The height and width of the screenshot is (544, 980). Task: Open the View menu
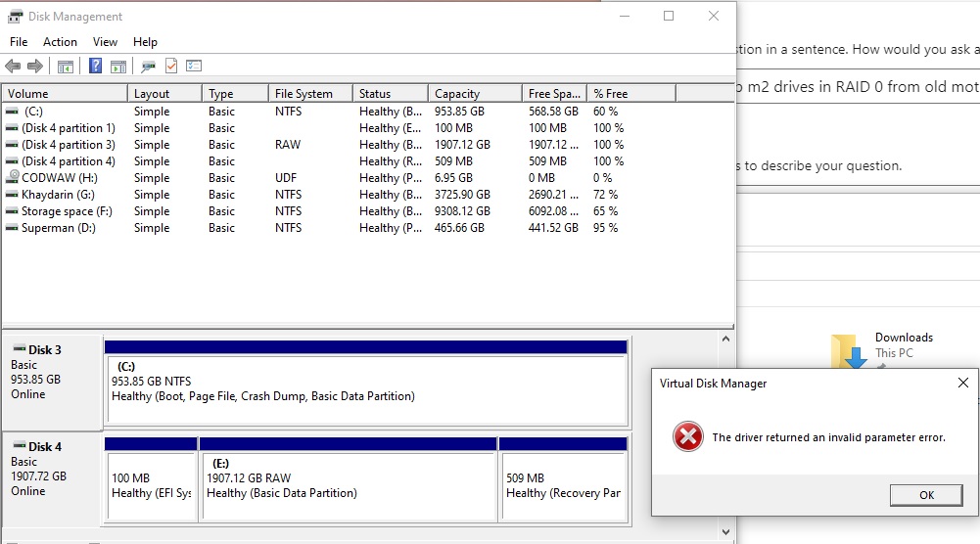click(x=105, y=42)
